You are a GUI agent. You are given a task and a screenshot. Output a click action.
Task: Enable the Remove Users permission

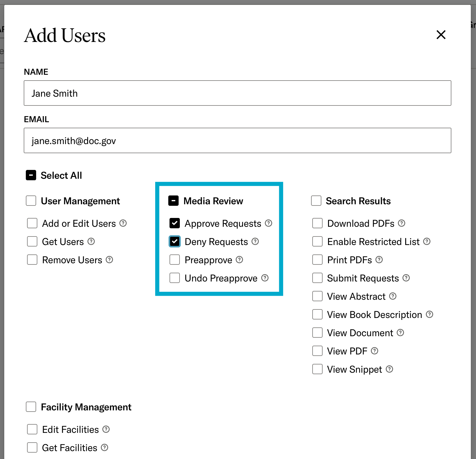[x=32, y=260]
